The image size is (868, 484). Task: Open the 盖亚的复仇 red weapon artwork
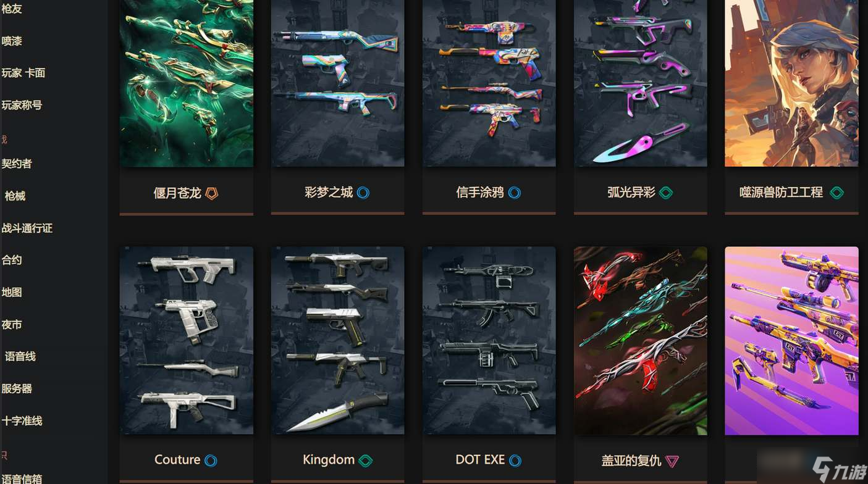[x=641, y=341]
